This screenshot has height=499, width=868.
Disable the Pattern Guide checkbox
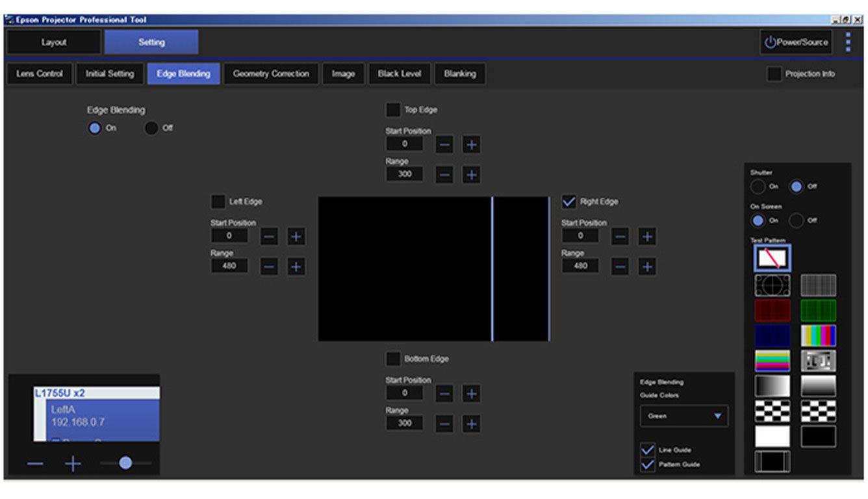646,465
